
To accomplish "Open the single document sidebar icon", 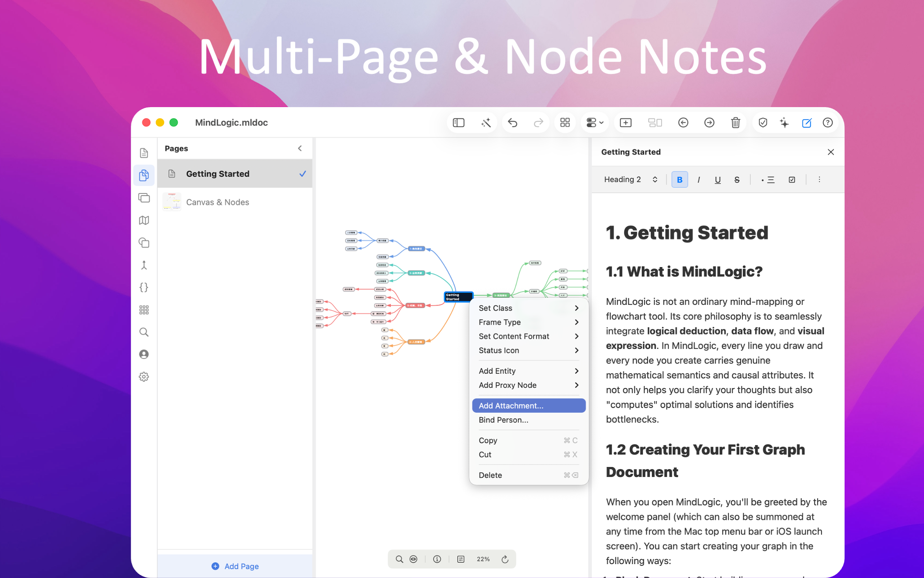I will pos(144,153).
